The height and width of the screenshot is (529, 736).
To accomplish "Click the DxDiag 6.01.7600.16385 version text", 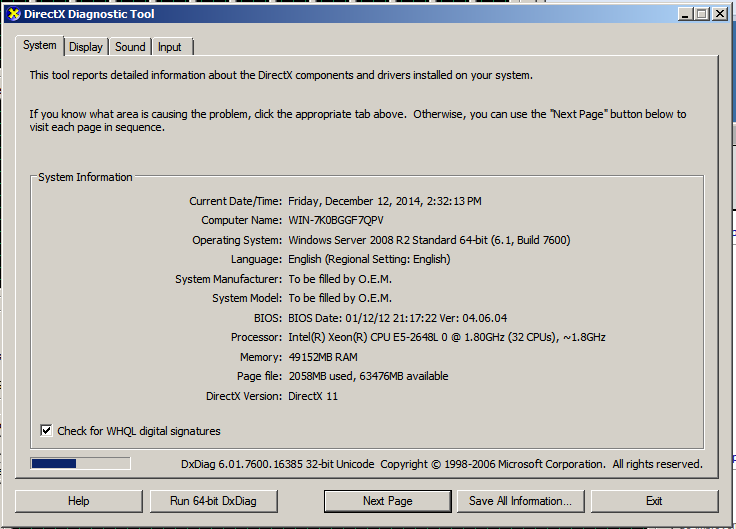I will pos(277,464).
